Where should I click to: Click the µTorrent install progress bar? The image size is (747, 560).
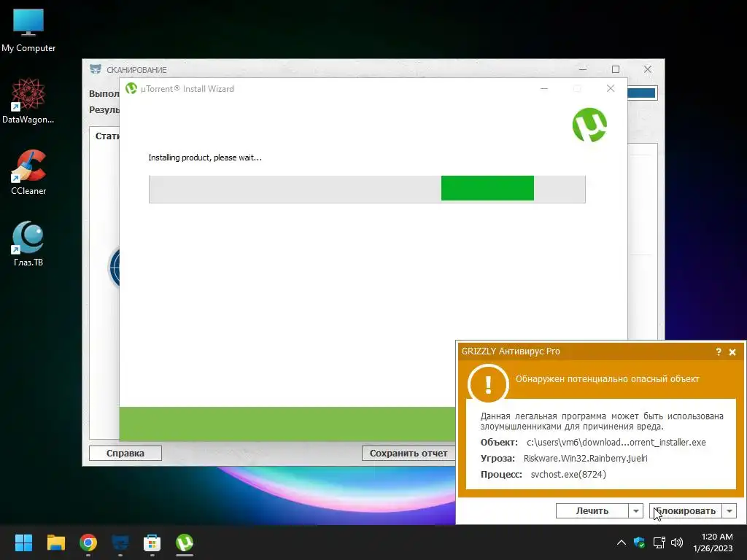click(x=367, y=189)
